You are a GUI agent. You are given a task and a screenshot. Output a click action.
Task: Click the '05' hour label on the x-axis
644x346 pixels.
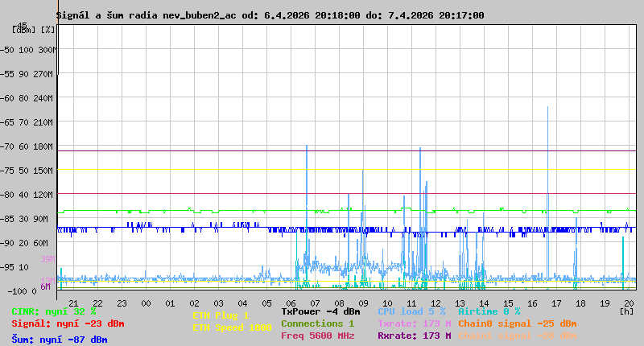coord(267,303)
